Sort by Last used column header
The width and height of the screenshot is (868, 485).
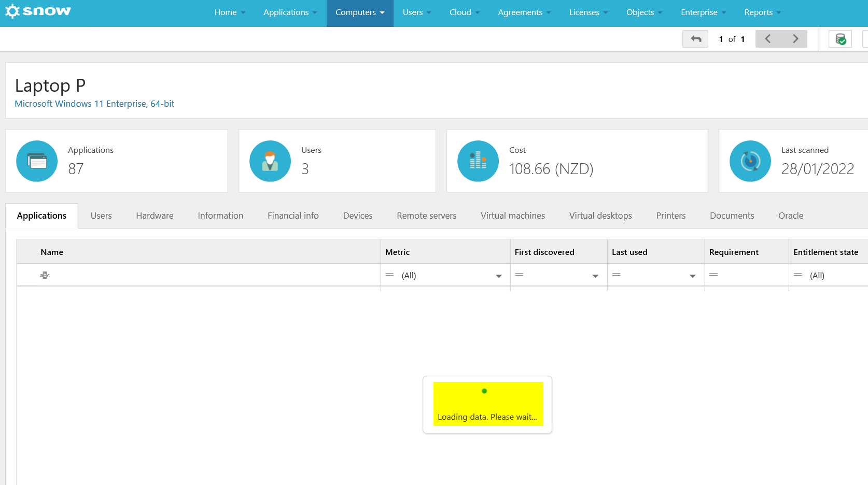pyautogui.click(x=656, y=252)
